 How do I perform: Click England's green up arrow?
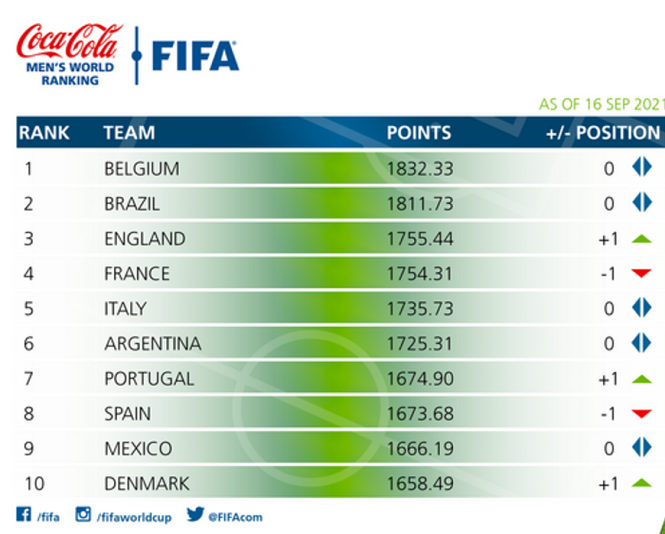(641, 239)
